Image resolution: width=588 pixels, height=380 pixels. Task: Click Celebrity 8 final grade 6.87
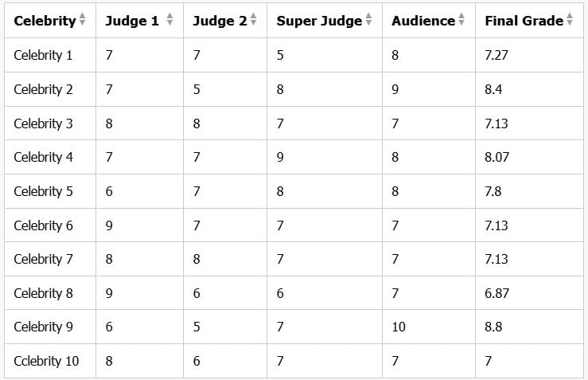(496, 294)
